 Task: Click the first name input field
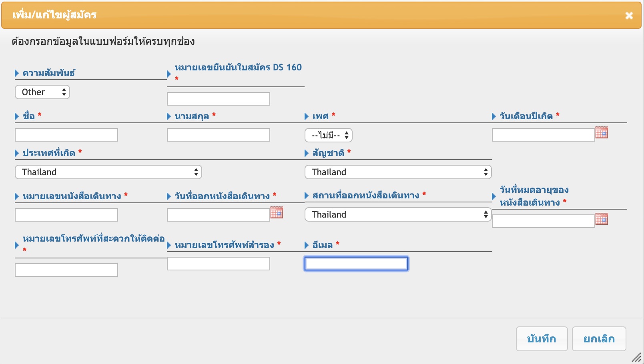click(66, 135)
